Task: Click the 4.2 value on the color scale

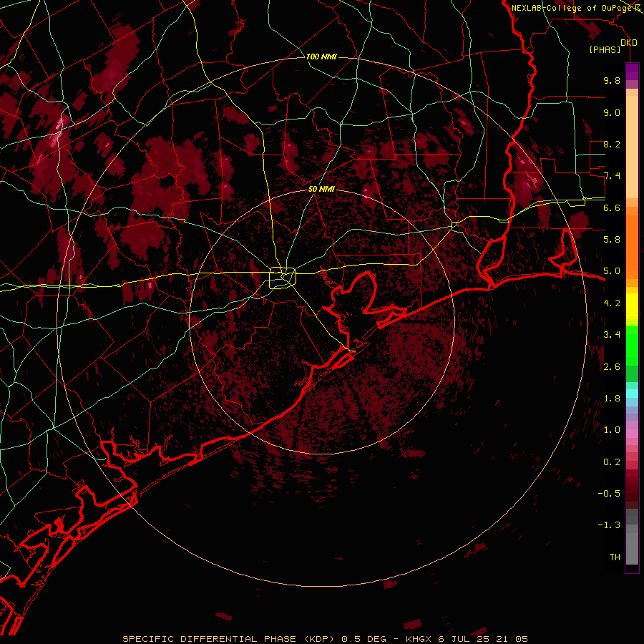Action: click(x=612, y=303)
